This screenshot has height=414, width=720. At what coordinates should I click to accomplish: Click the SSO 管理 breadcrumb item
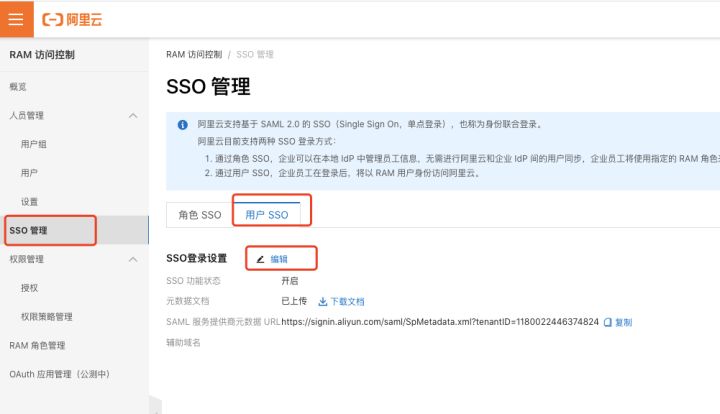point(255,55)
